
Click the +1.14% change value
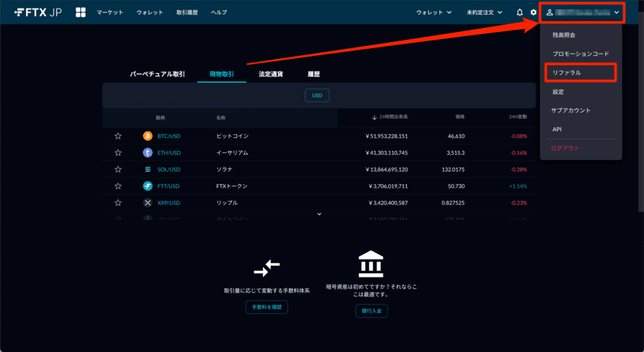click(x=518, y=186)
